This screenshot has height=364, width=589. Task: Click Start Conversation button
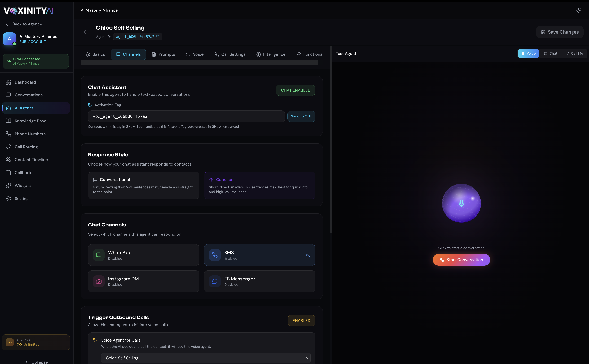point(461,260)
